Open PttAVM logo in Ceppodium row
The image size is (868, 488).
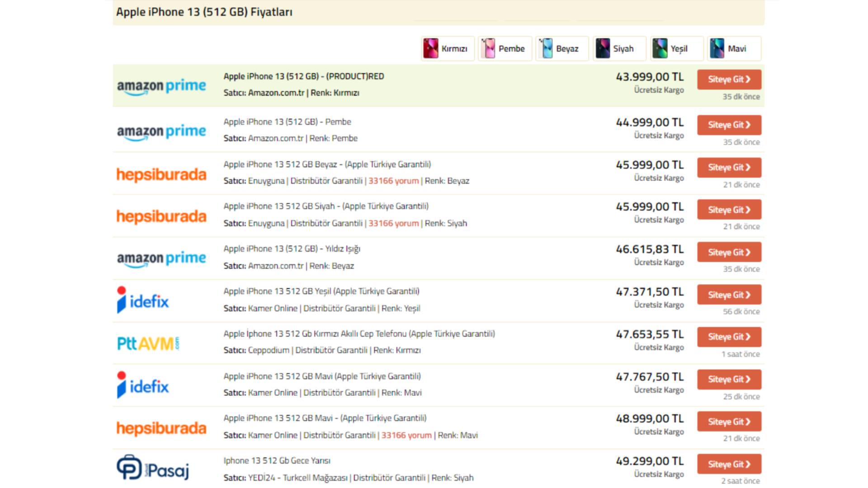[x=148, y=343]
